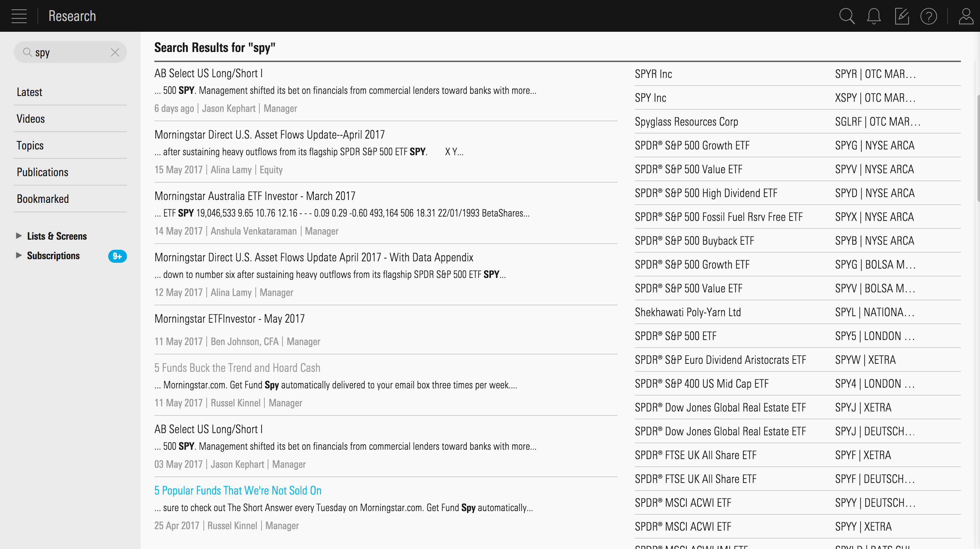The height and width of the screenshot is (549, 980).
Task: Select SPYY XETRA MSCI ACWI ETF
Action: [797, 527]
